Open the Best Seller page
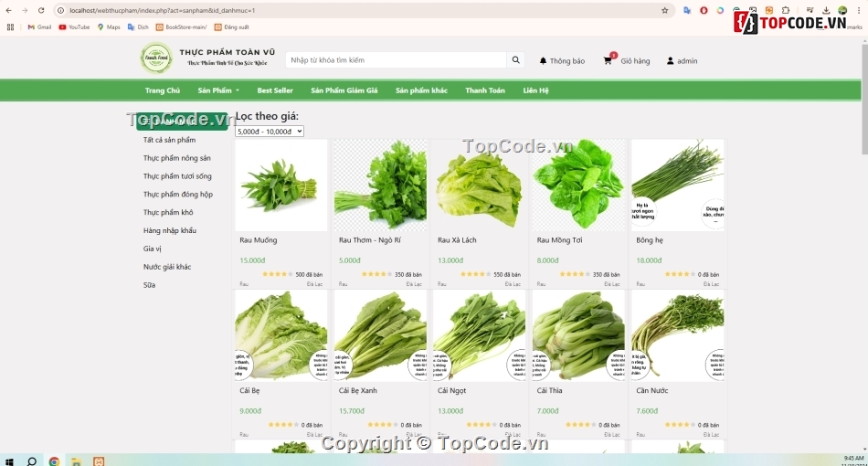Image resolution: width=868 pixels, height=466 pixels. 275,90
